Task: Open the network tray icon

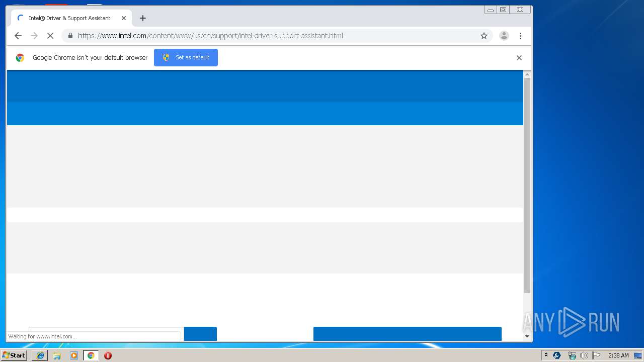Action: click(572, 355)
